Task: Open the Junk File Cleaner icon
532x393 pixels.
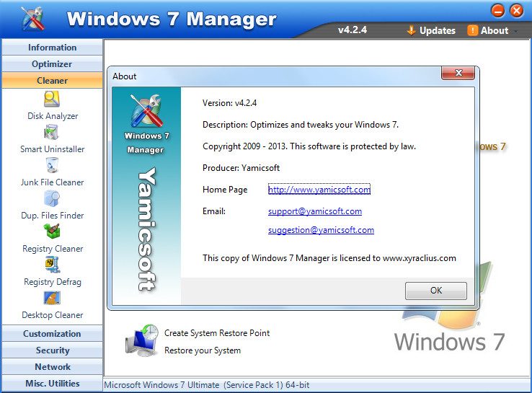Action: [52, 165]
